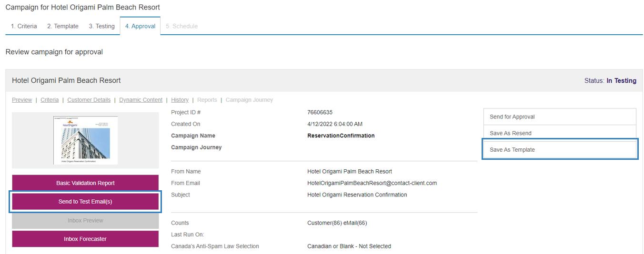Click campaign name ReservationConfirmation
Screen dimensions: 644x254
coord(341,136)
